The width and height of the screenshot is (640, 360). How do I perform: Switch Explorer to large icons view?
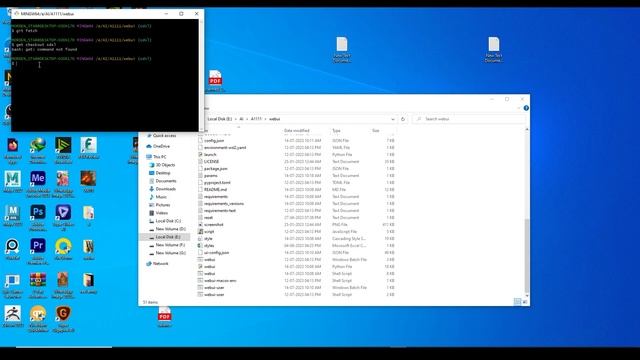coord(524,302)
